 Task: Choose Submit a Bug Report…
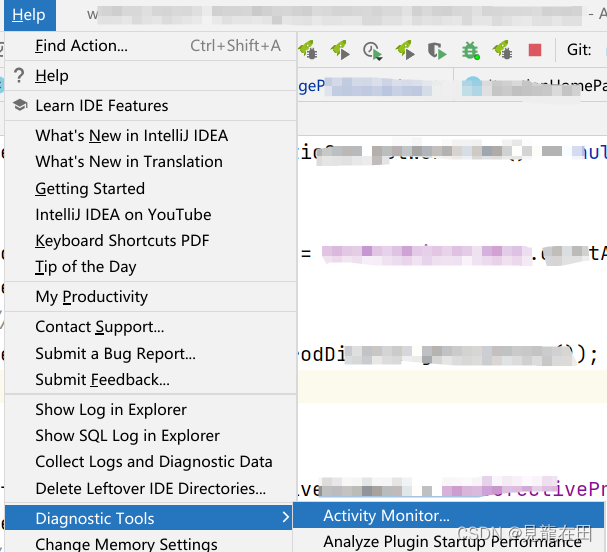coord(151,354)
